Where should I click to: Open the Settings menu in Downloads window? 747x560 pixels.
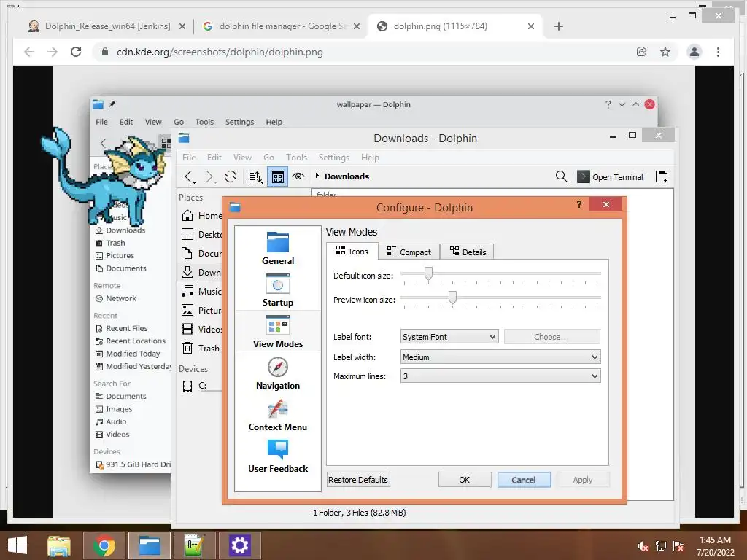[x=333, y=157]
